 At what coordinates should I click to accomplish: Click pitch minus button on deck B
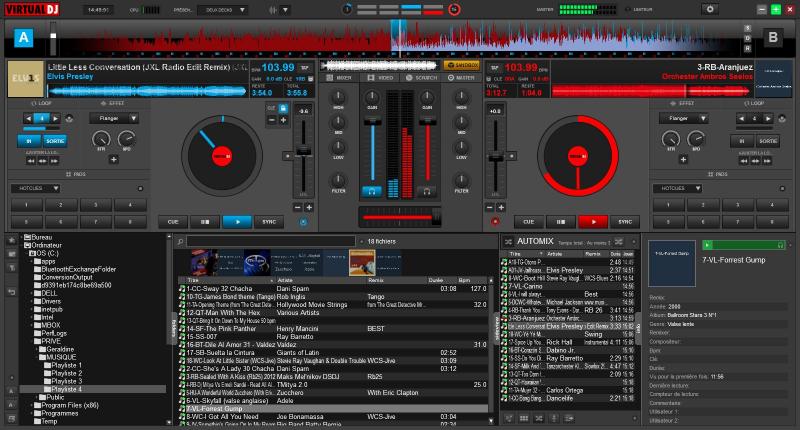(x=490, y=208)
